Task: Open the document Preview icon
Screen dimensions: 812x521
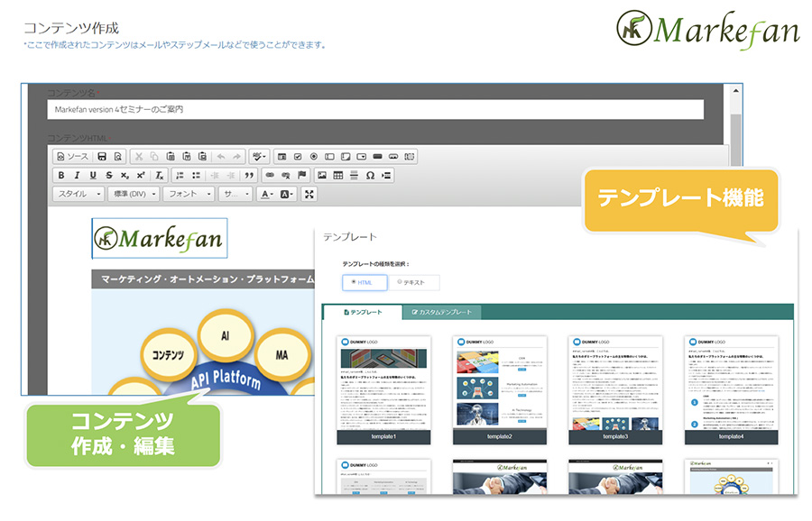Action: 118,156
